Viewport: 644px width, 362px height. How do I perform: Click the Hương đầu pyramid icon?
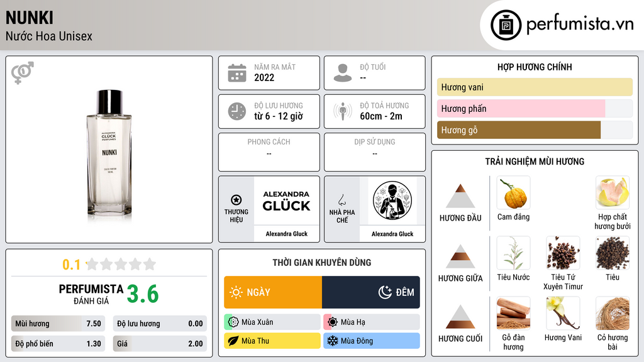coord(460,196)
